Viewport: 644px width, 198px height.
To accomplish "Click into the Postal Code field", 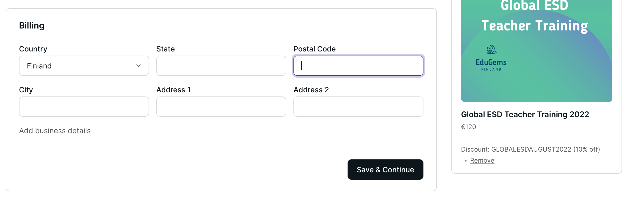I will coord(358,66).
